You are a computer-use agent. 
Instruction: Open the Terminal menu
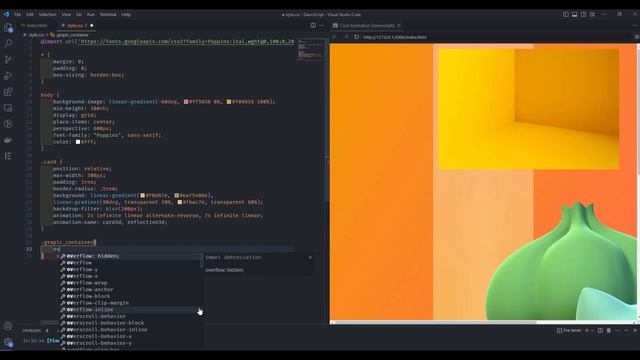point(108,14)
